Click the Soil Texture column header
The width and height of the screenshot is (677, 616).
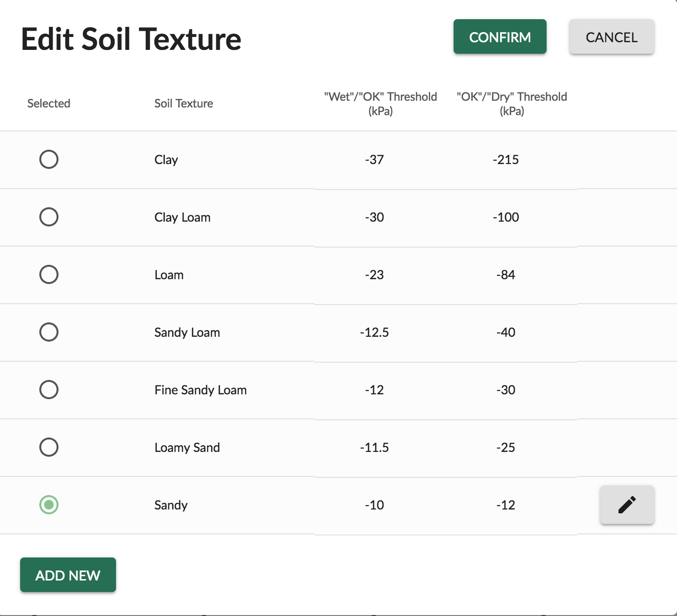point(184,104)
